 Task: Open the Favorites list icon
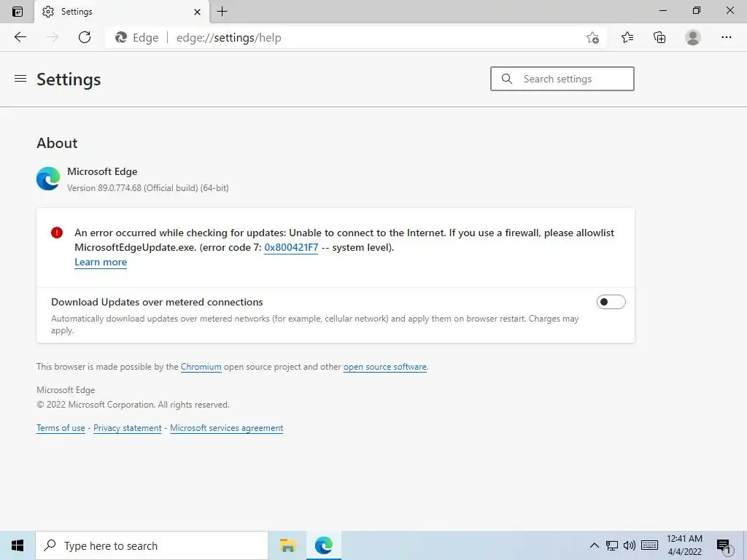[627, 37]
